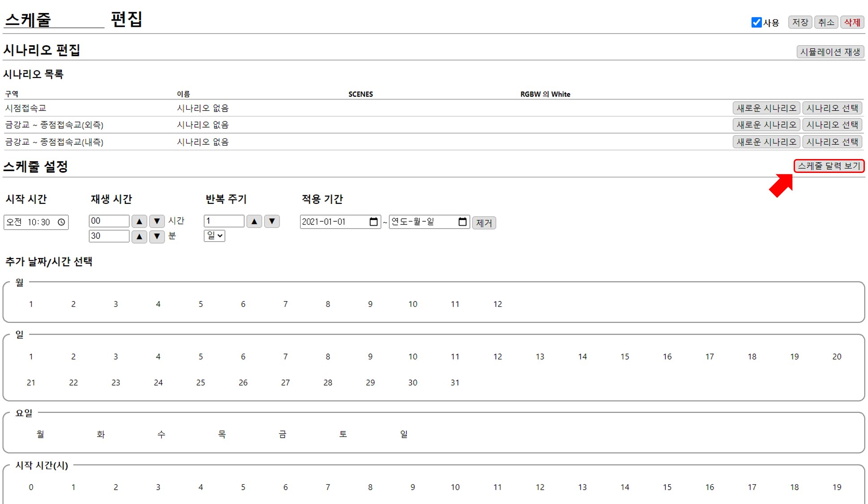Select 수 weekday in 요일 group
The image size is (868, 504).
click(x=161, y=434)
